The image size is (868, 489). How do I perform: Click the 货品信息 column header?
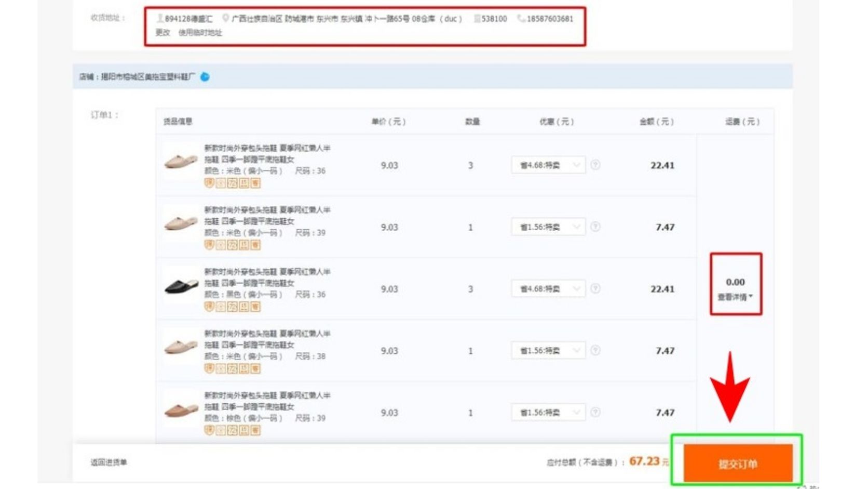click(x=178, y=122)
